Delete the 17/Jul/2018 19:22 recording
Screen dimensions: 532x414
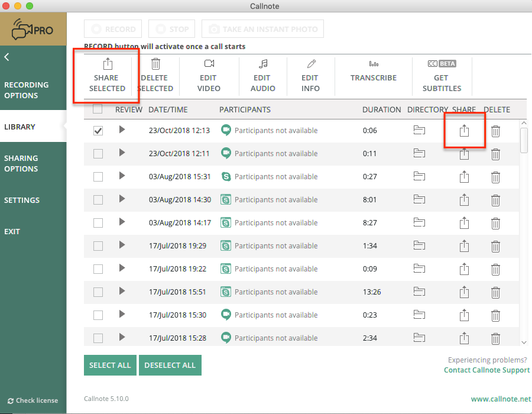[496, 270]
